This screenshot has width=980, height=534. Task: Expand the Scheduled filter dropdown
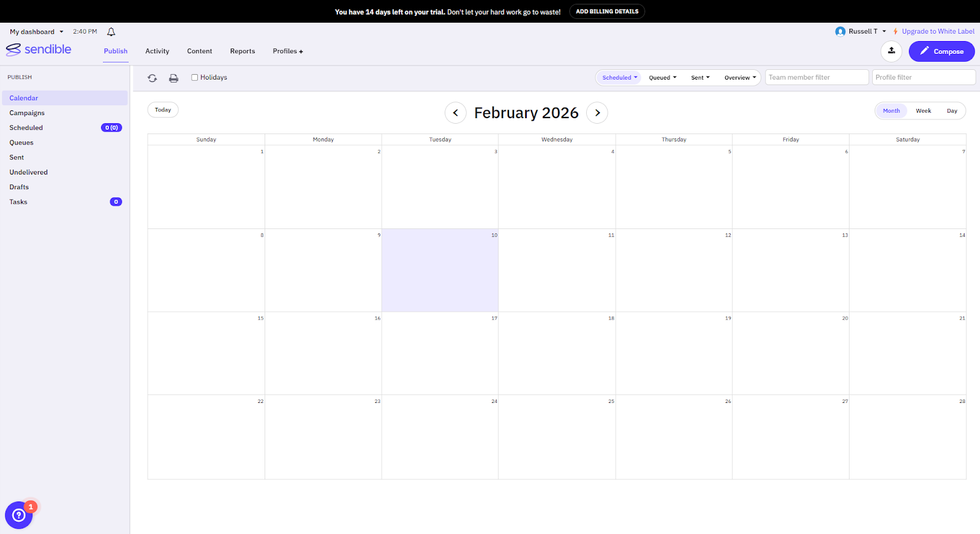point(619,78)
